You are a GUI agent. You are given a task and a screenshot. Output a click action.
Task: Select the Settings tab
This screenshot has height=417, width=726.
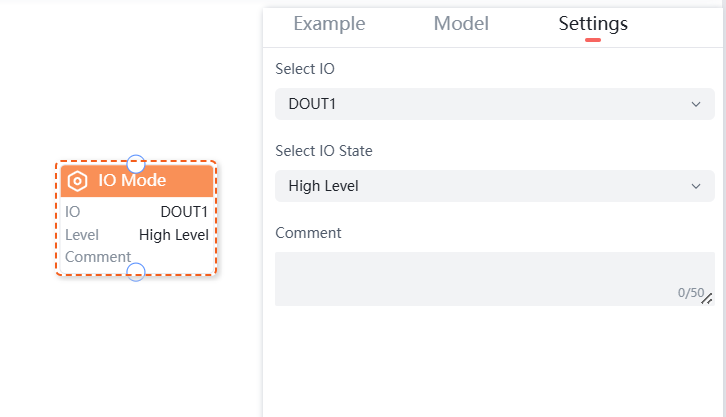click(593, 24)
